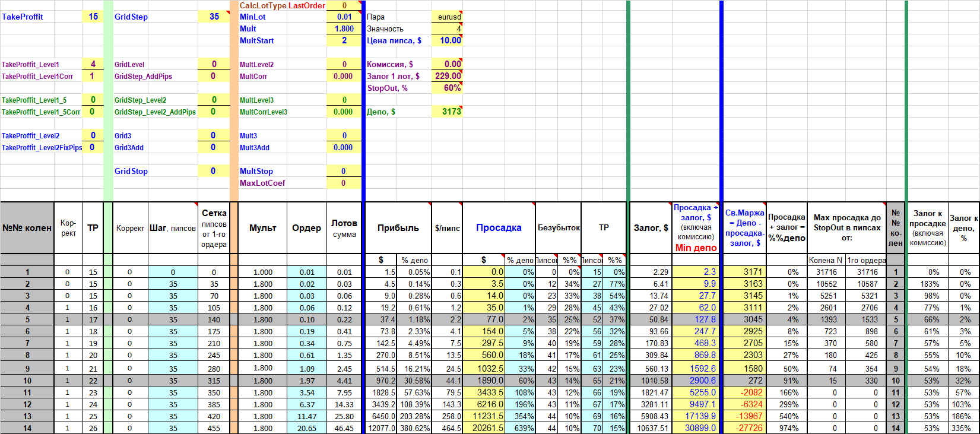Click the Цена пипса value 10.00
The height and width of the screenshot is (434, 980).
446,40
